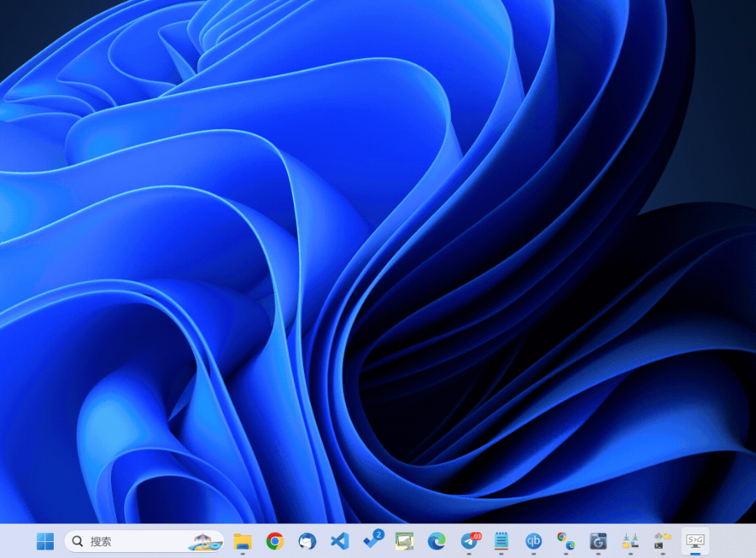Open the G-letter app icon in taskbar

click(x=598, y=541)
